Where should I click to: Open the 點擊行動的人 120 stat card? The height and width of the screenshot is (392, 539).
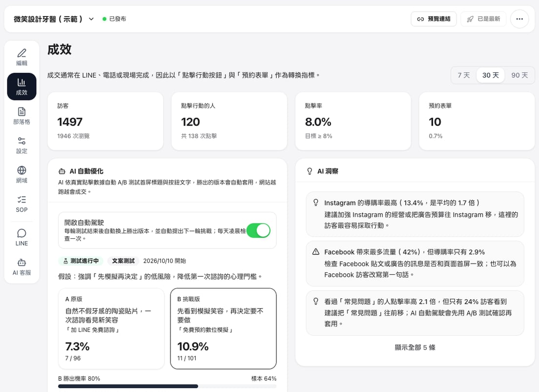pyautogui.click(x=229, y=121)
